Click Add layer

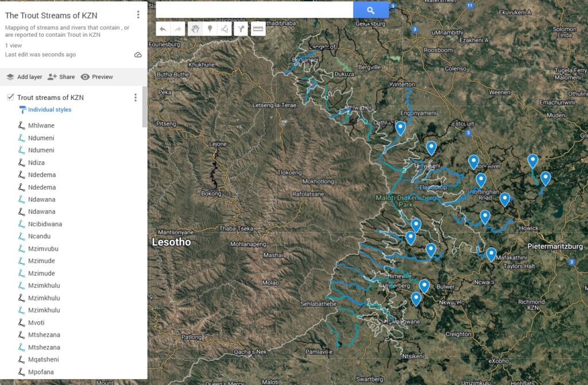tap(24, 77)
